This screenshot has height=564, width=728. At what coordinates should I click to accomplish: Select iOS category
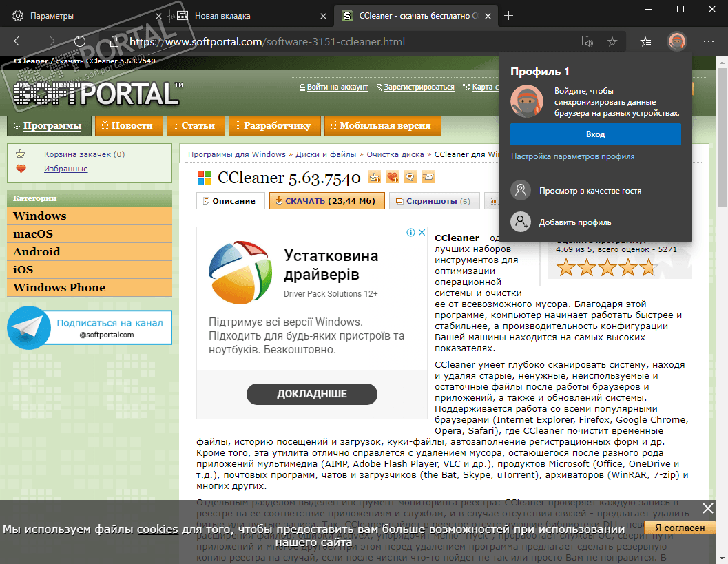[x=90, y=270]
